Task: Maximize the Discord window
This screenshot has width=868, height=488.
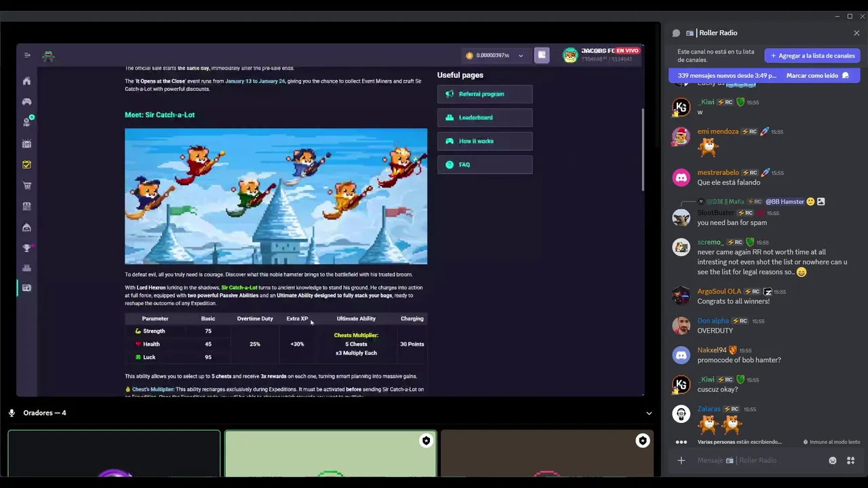Action: pyautogui.click(x=850, y=16)
